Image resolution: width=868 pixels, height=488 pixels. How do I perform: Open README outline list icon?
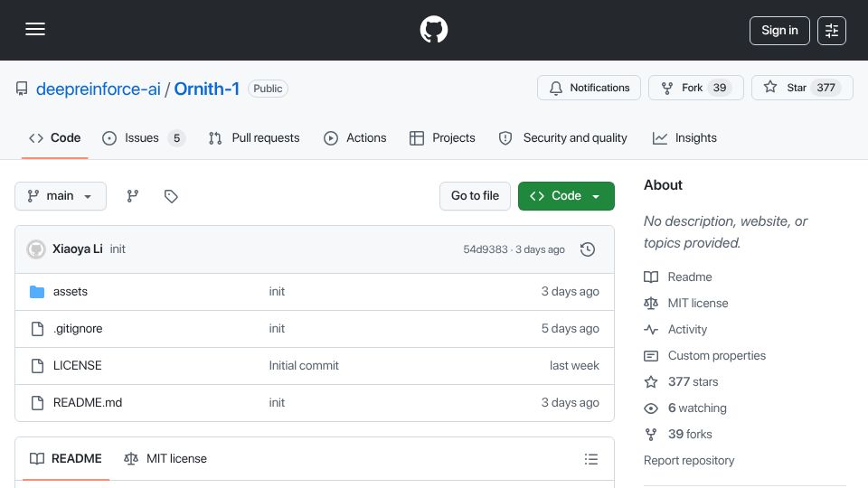[591, 459]
